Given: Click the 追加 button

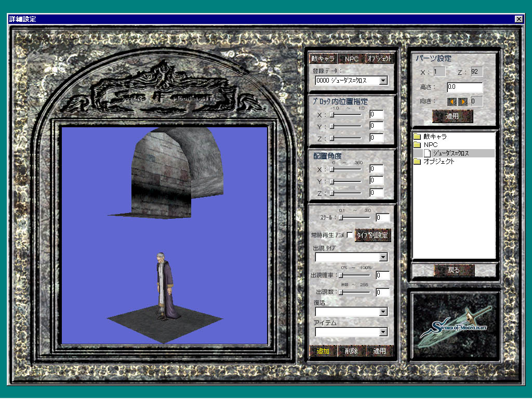Looking at the screenshot, I should [323, 351].
